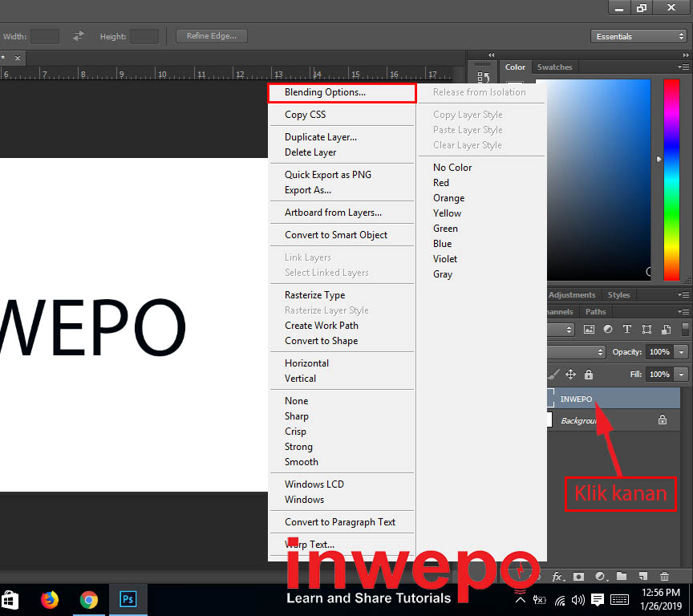
Task: Open the Opacity slider dropdown arrow
Action: (682, 352)
